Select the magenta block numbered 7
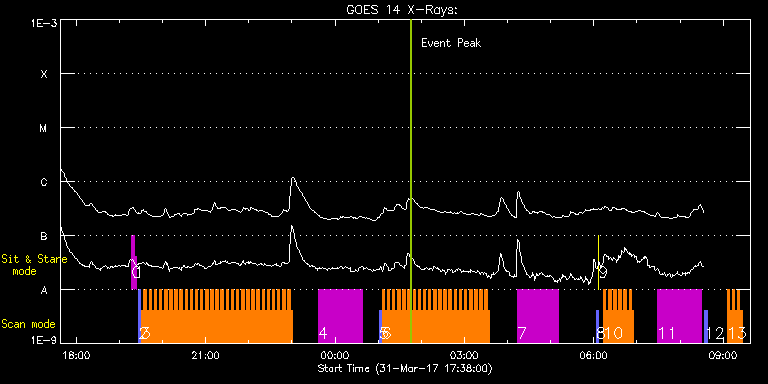Image resolution: width=768 pixels, height=384 pixels. pyautogui.click(x=538, y=316)
